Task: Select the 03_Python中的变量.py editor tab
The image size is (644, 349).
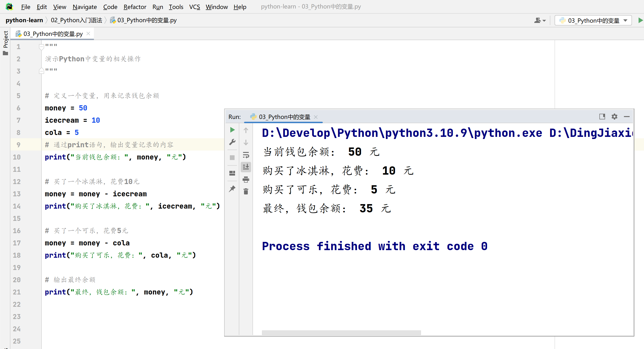Action: [x=53, y=34]
